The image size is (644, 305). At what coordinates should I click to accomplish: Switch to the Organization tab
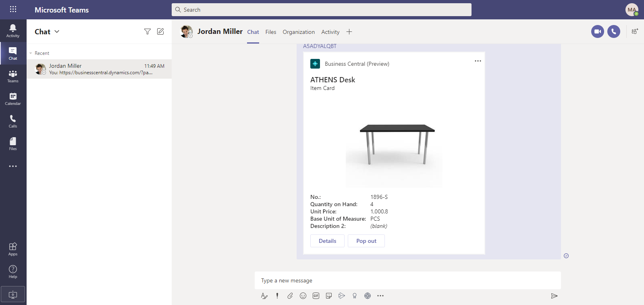point(299,32)
